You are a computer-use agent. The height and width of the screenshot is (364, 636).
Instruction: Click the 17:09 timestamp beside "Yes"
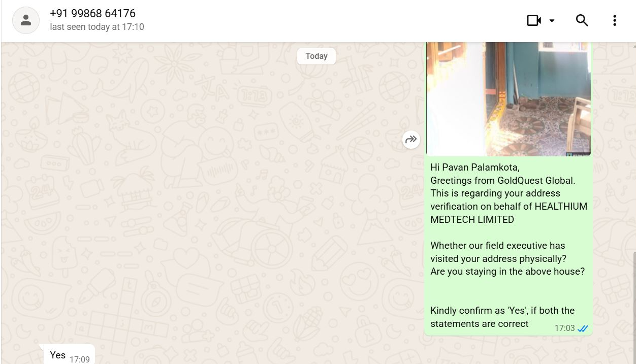click(x=79, y=359)
